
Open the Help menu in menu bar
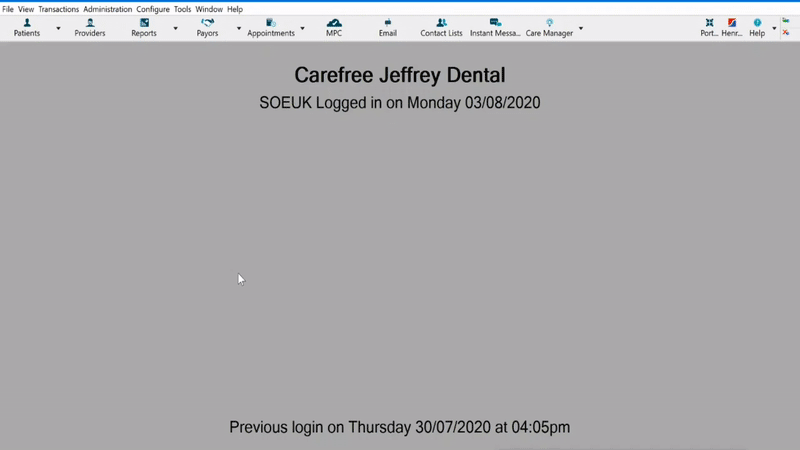(x=235, y=9)
